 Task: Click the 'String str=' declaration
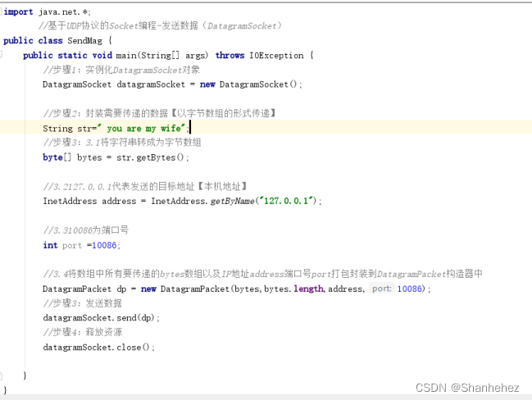point(70,129)
